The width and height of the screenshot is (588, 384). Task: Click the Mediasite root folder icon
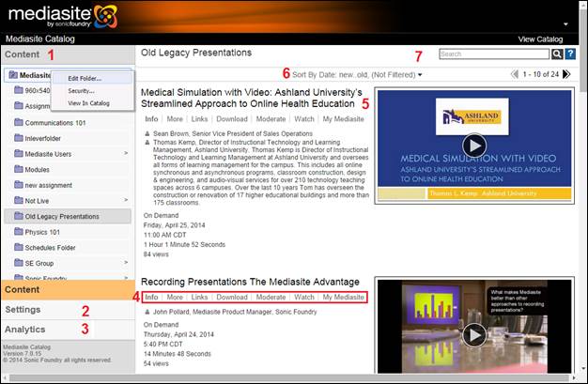[x=13, y=75]
